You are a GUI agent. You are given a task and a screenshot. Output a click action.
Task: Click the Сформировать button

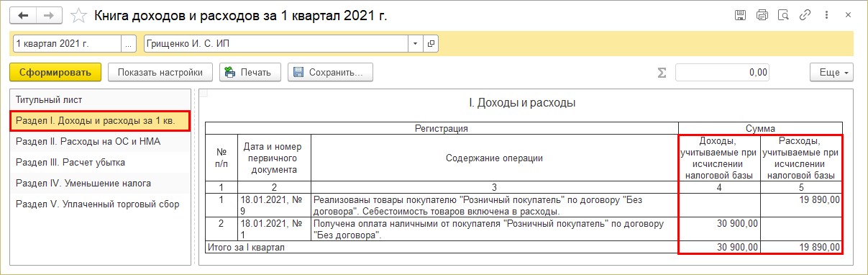pyautogui.click(x=55, y=72)
